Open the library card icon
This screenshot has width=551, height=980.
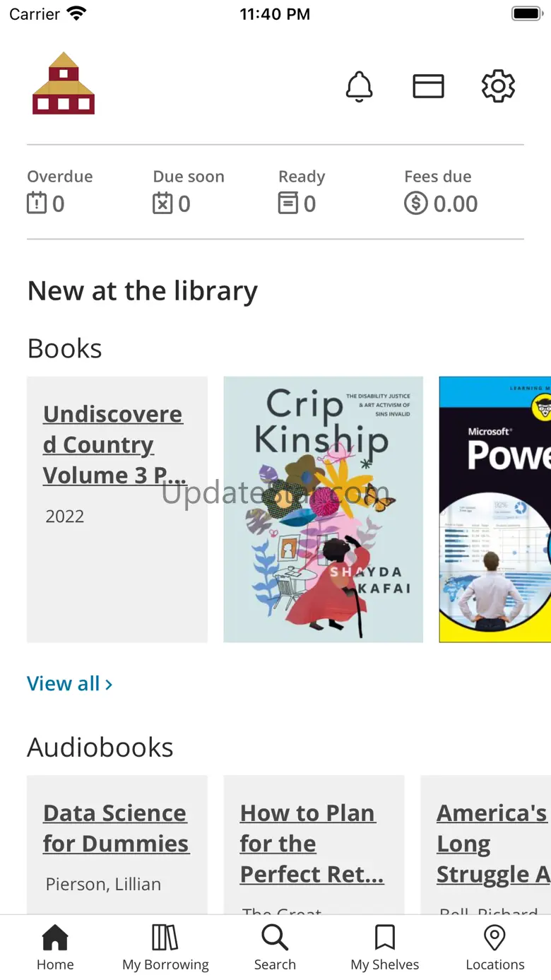[428, 86]
